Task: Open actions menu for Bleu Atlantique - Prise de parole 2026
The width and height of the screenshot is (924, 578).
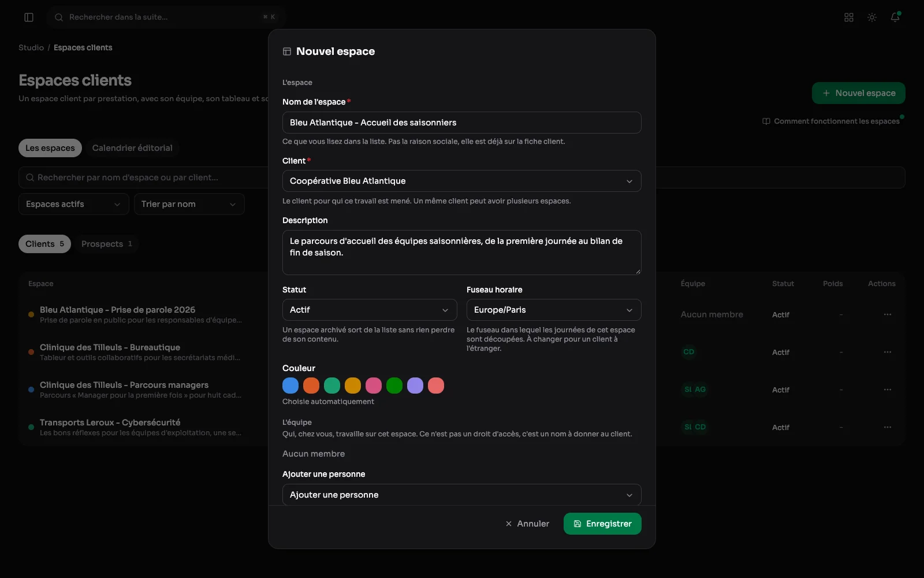Action: pos(888,314)
